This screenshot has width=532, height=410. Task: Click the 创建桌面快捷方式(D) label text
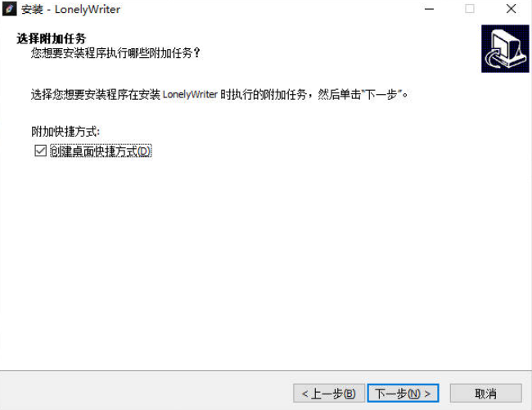pos(101,151)
